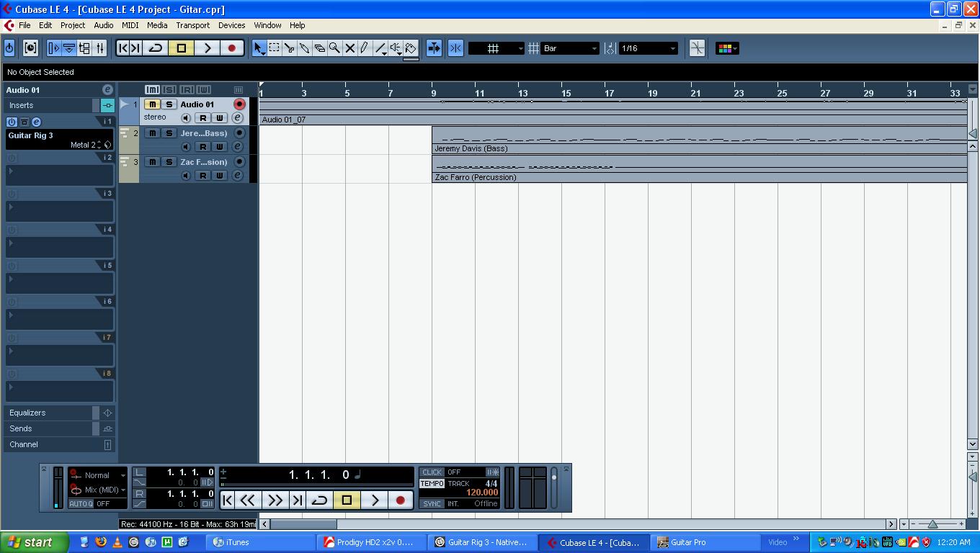
Task: Collapse the Inserts section
Action: tap(61, 105)
